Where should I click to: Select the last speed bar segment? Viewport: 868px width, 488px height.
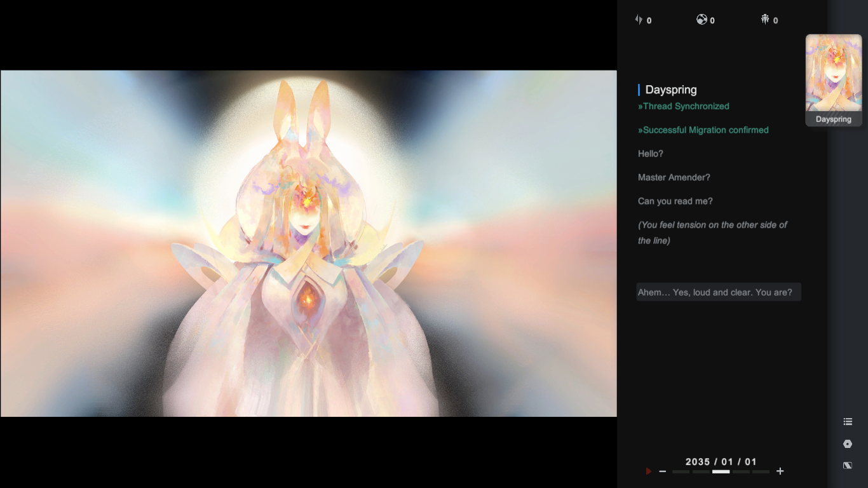pos(761,472)
